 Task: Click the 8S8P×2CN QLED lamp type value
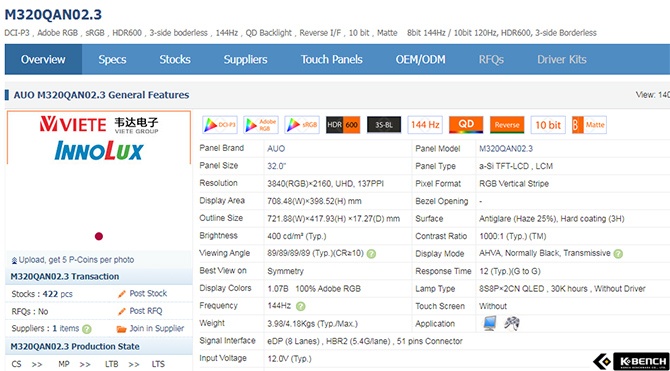click(x=562, y=289)
